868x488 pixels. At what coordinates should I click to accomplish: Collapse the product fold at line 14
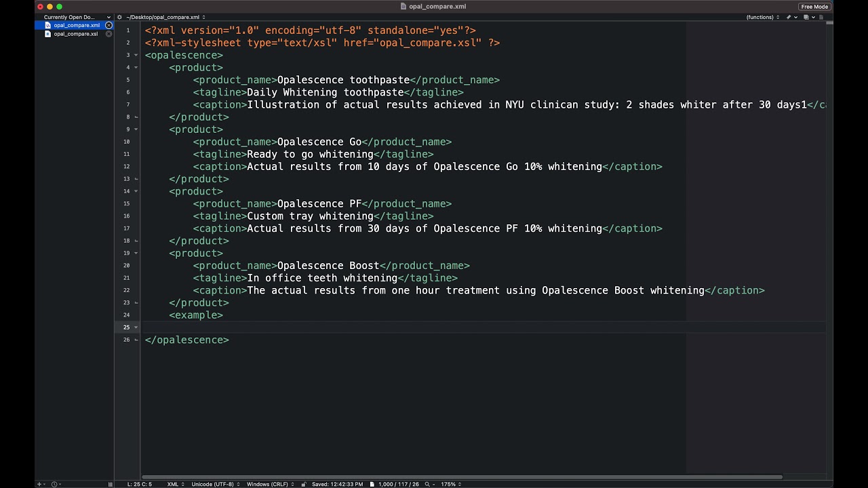click(x=136, y=191)
